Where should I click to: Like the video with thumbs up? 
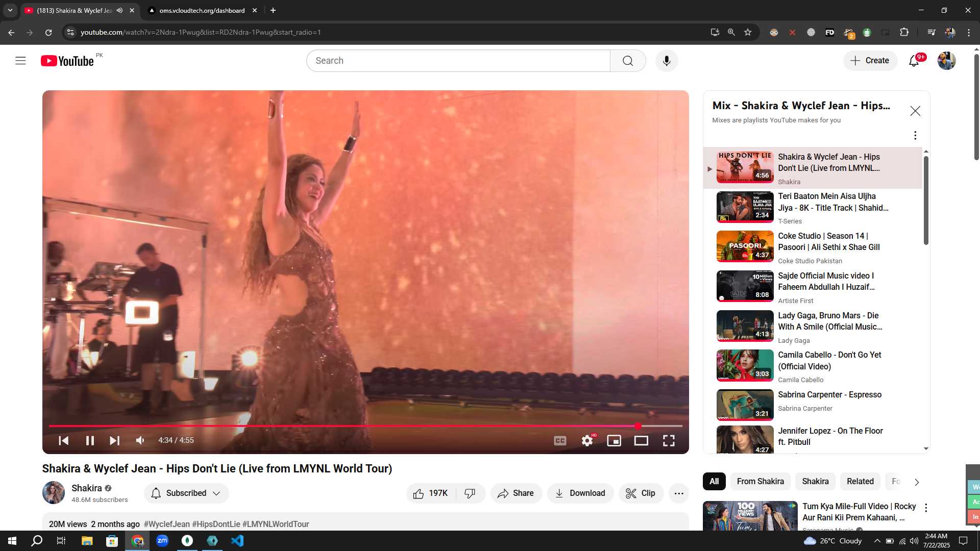click(431, 493)
